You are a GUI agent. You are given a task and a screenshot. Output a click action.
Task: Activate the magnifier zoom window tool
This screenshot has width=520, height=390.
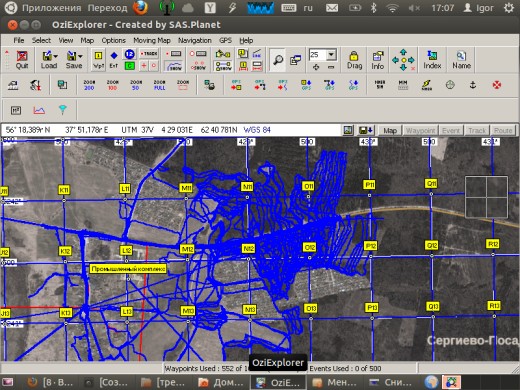pyautogui.click(x=277, y=60)
